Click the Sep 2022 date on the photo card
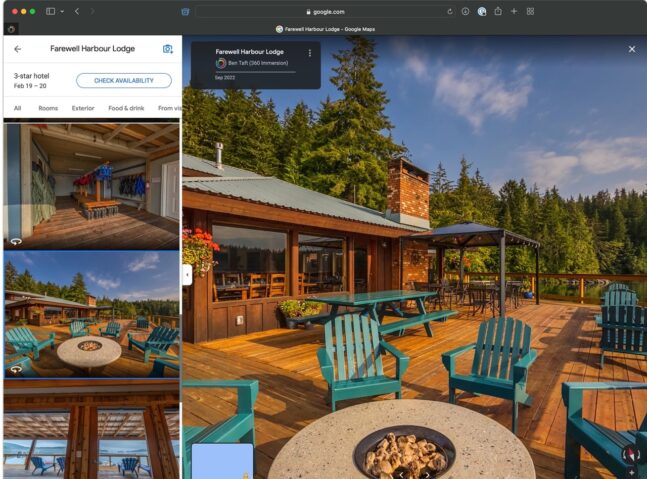Screen dimensions: 647x479 [225, 77]
